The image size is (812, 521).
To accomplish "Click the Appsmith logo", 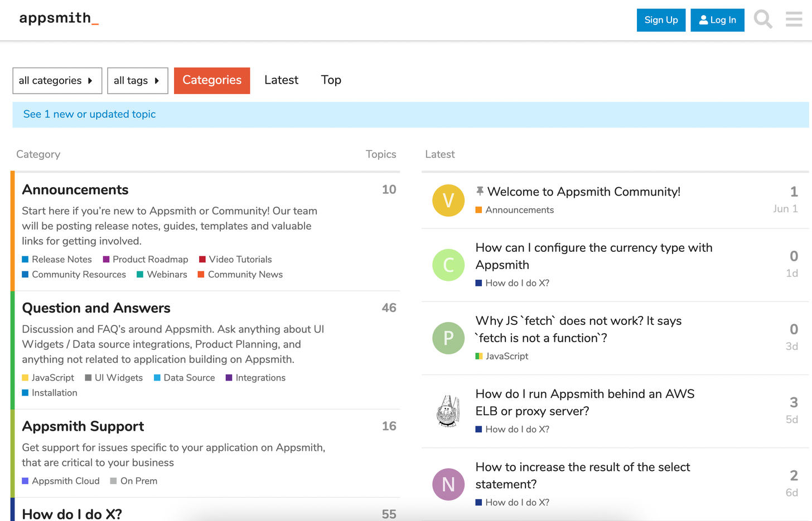I will point(59,18).
